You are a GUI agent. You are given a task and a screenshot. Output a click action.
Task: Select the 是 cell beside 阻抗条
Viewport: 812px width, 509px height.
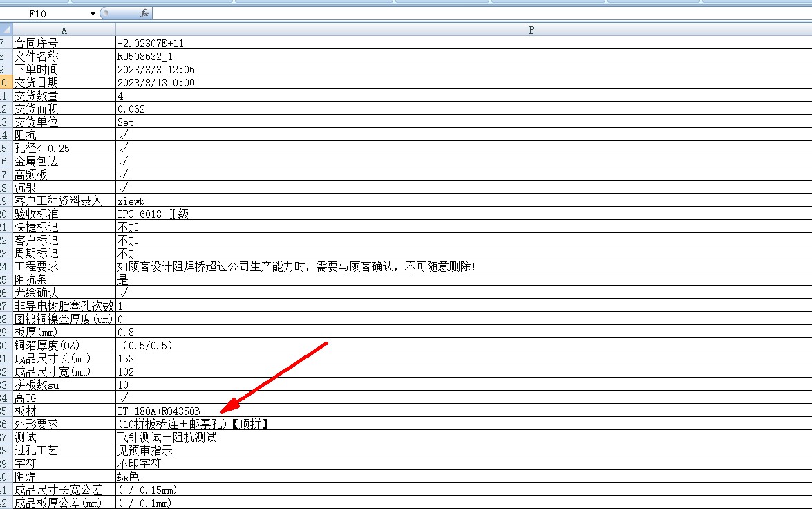(464, 279)
